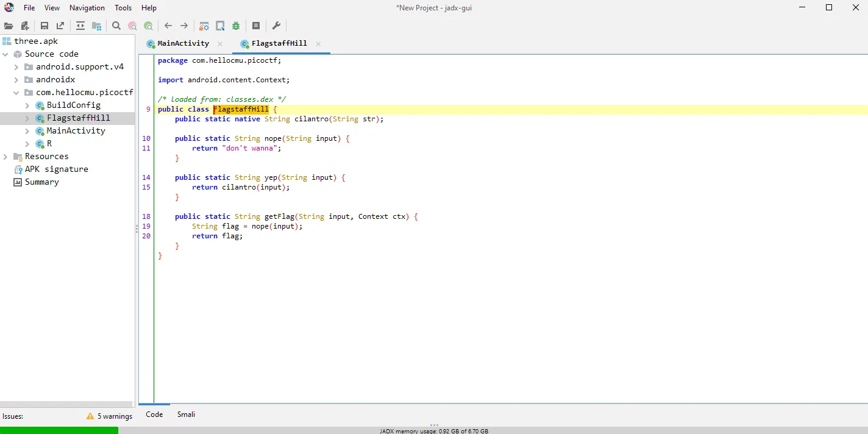Open Text search magnifier icon

pos(116,26)
